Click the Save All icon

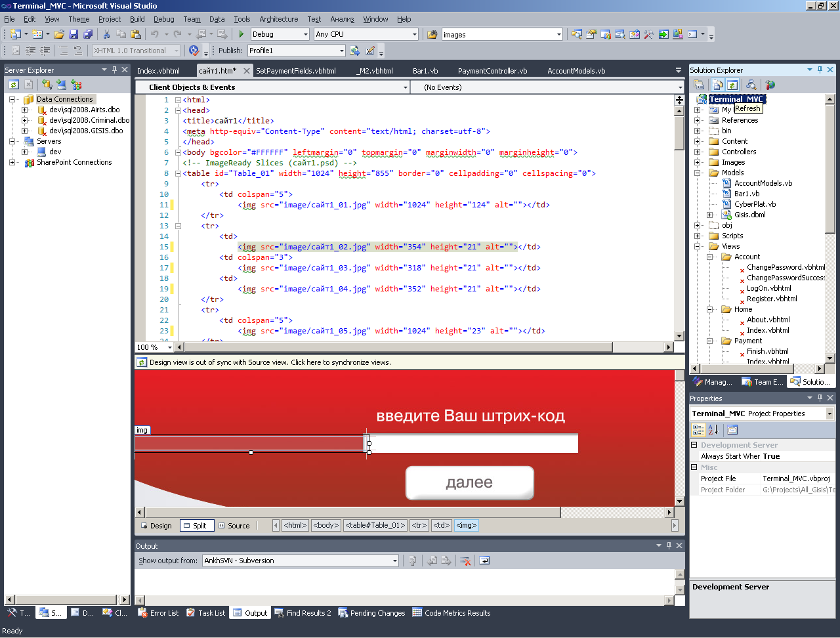(88, 34)
